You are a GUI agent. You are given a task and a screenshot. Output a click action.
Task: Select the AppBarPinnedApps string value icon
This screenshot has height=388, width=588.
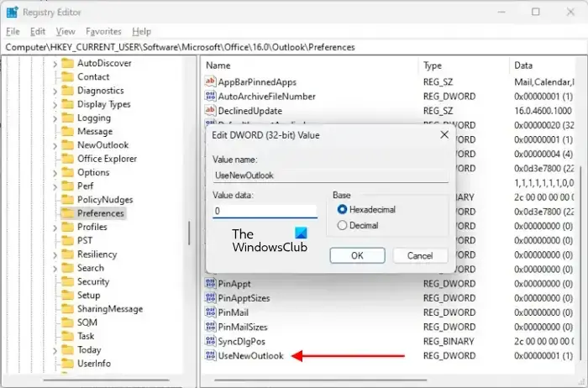210,81
